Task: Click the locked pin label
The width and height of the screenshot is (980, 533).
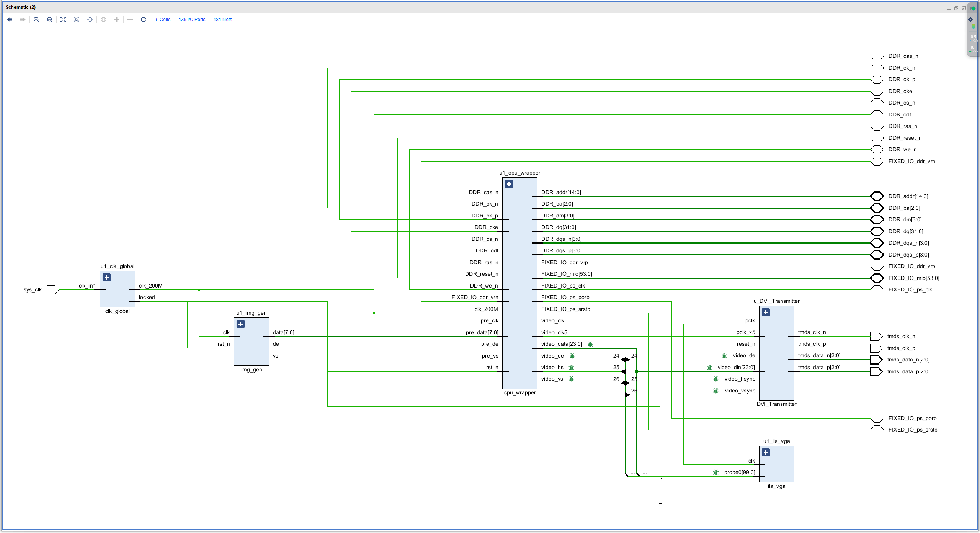Action: 147,297
